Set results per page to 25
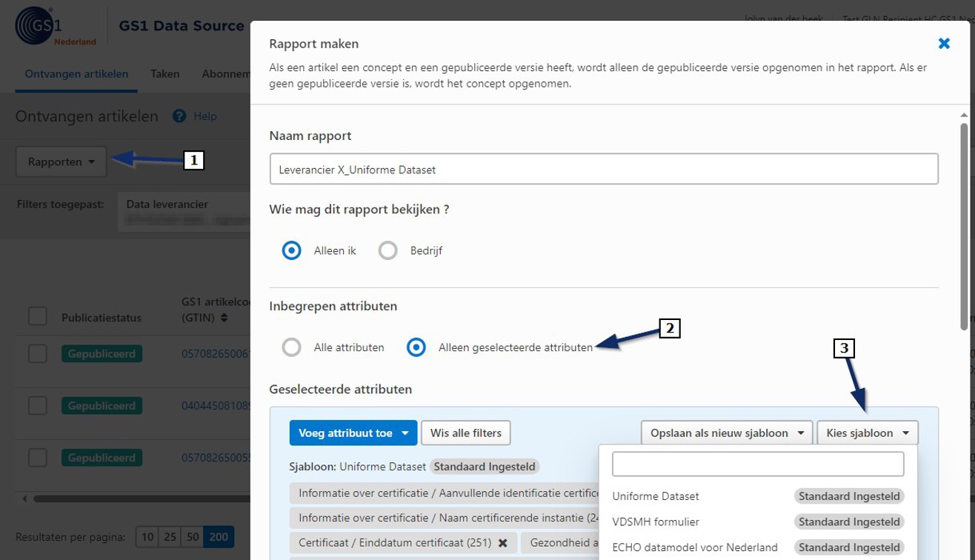 [x=170, y=537]
